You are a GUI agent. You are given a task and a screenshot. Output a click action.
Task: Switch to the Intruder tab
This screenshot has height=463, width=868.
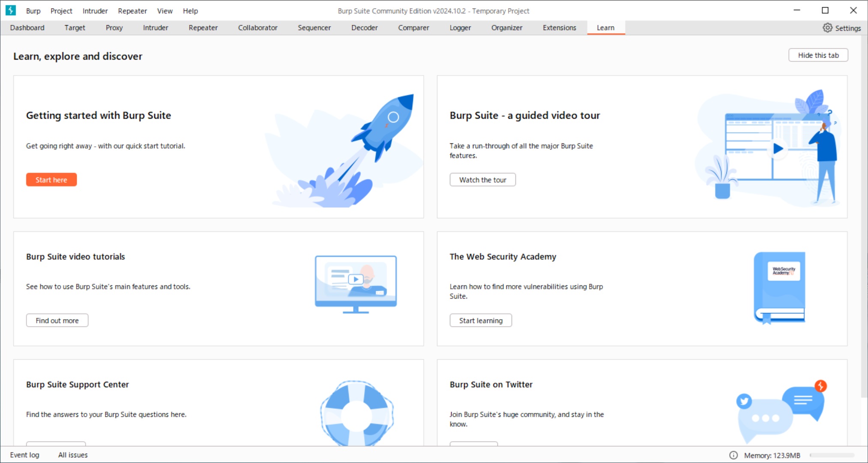tap(156, 28)
